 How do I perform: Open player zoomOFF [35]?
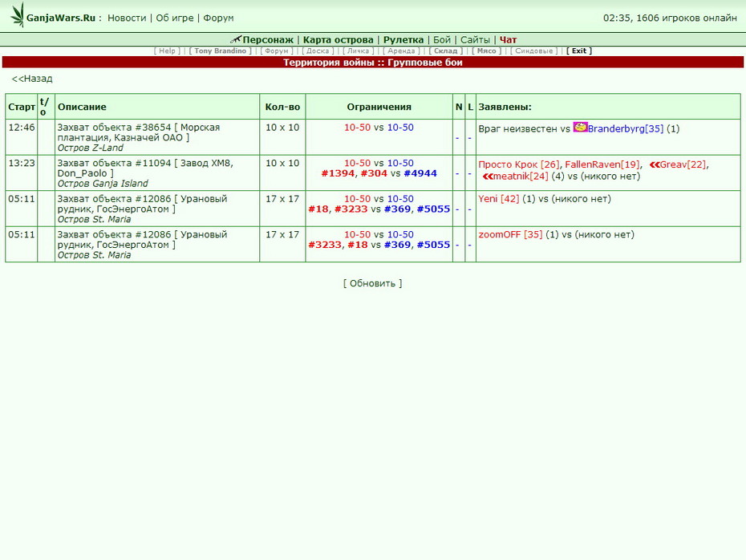[510, 234]
